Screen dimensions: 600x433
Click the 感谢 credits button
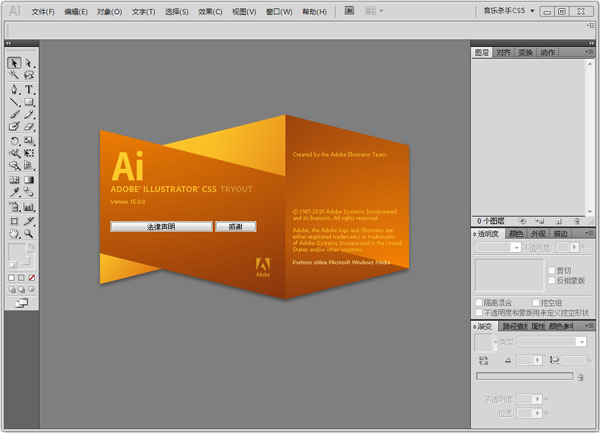[235, 227]
